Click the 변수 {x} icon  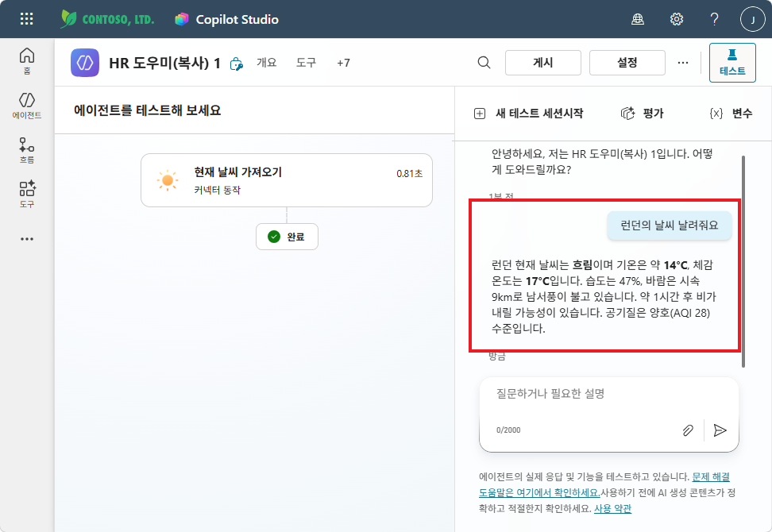pyautogui.click(x=716, y=114)
